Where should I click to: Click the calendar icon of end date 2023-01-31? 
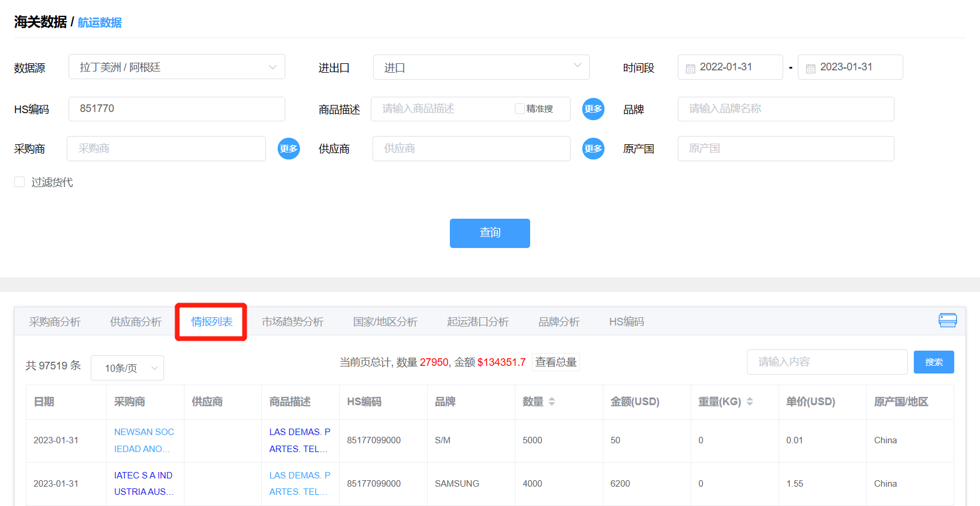point(810,69)
